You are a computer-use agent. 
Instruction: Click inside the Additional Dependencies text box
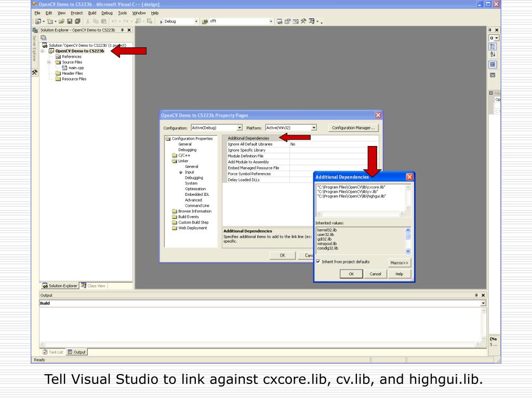coord(361,197)
